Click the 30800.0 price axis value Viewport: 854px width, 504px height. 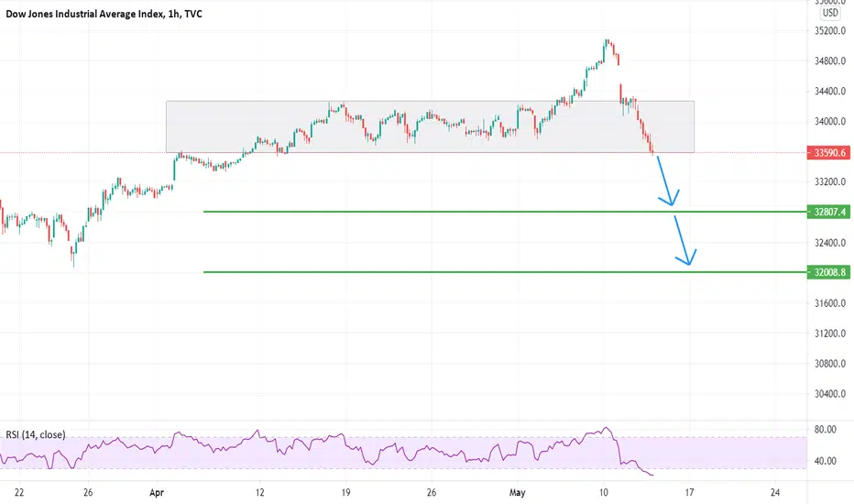pos(830,364)
